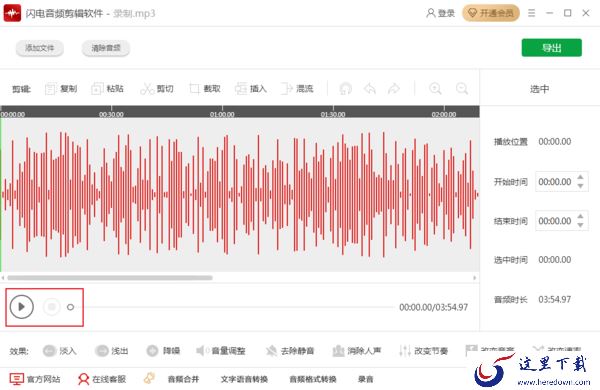Click the redo arrow icon
The height and width of the screenshot is (390, 600).
(394, 89)
